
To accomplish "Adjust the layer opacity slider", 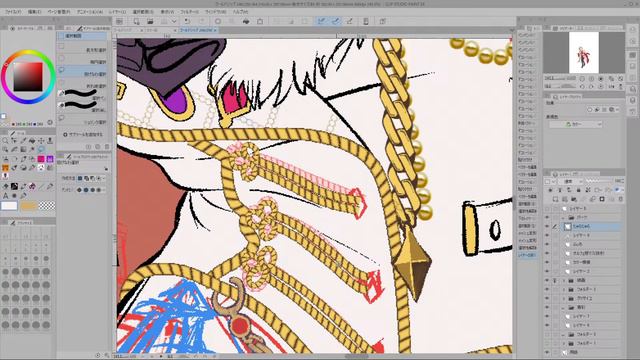I will click(599, 181).
